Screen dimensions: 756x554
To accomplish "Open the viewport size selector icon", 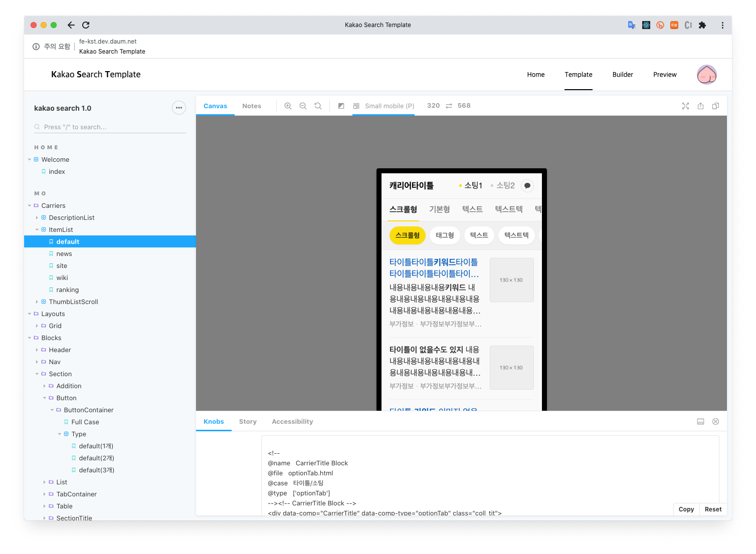I will pos(356,106).
